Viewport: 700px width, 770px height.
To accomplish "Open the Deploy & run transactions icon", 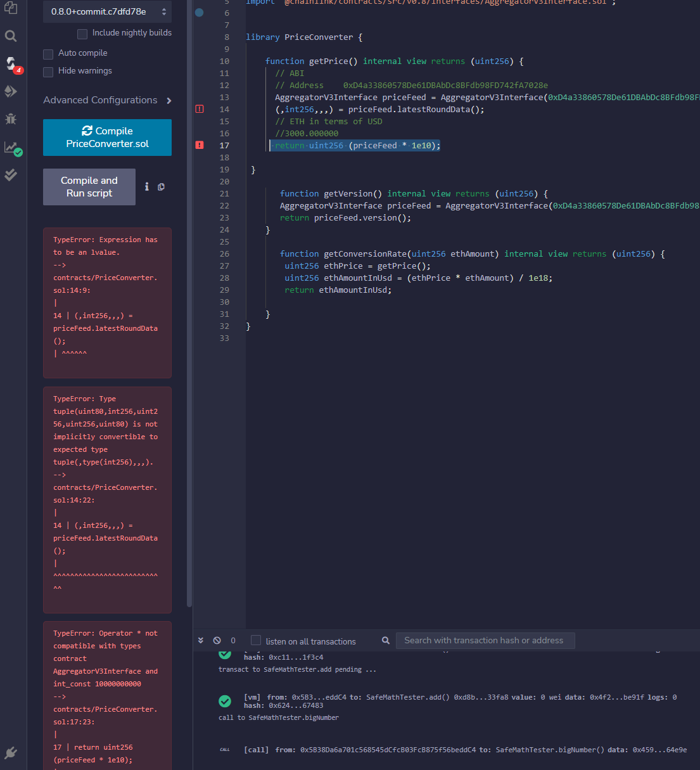I will coord(11,91).
